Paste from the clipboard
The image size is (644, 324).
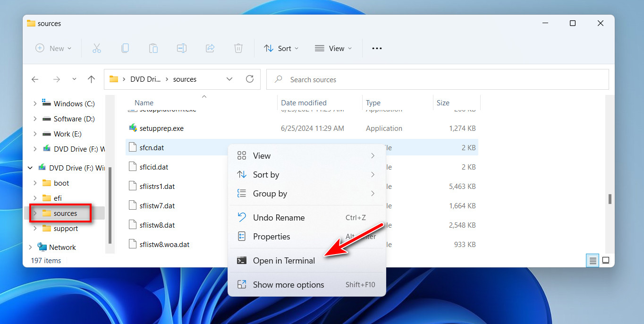[x=153, y=48]
